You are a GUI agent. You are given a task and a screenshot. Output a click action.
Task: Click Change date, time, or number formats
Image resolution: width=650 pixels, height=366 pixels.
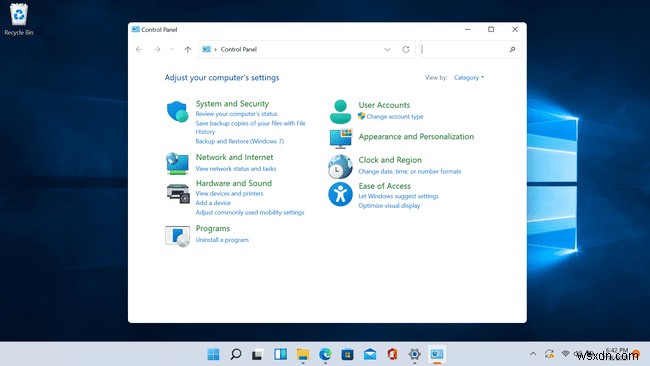[410, 172]
